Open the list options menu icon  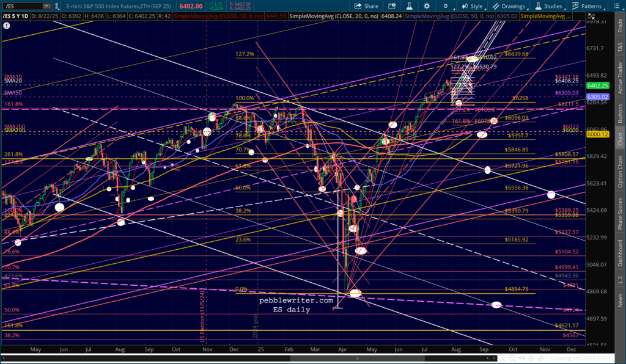[616, 6]
